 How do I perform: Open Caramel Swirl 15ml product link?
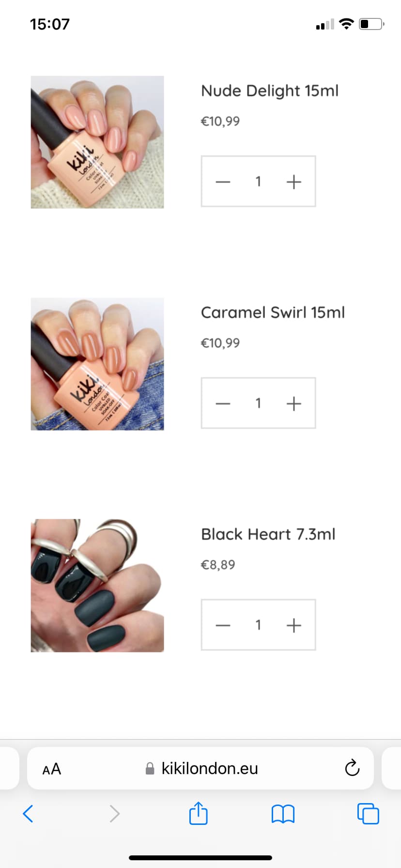(x=273, y=312)
